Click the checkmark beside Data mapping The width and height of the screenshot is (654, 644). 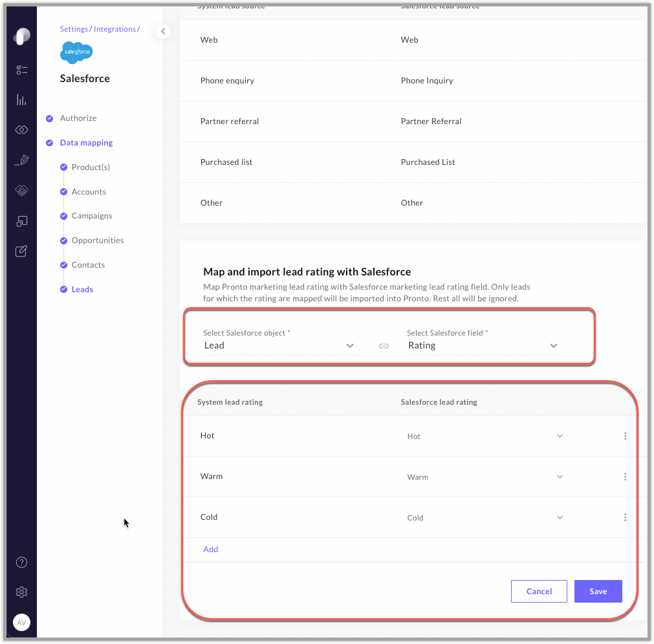[x=49, y=142]
